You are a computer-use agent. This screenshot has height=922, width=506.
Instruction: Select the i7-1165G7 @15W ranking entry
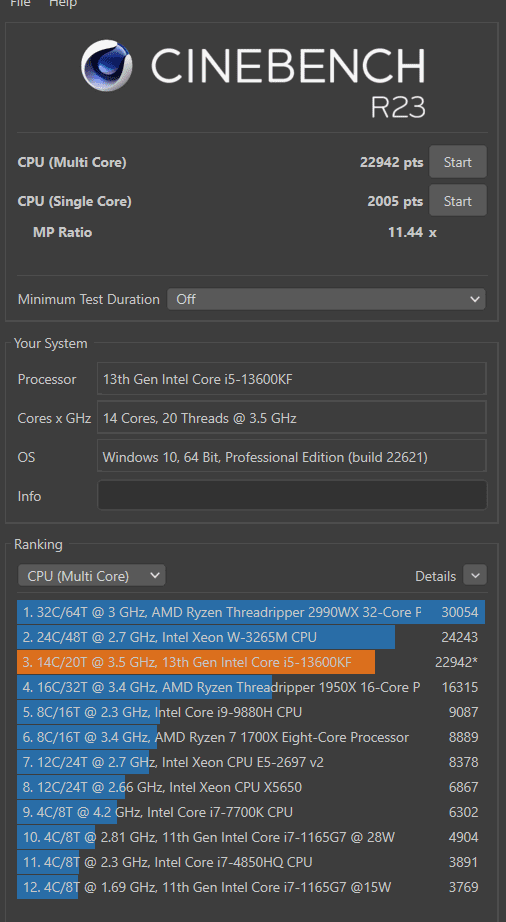251,887
